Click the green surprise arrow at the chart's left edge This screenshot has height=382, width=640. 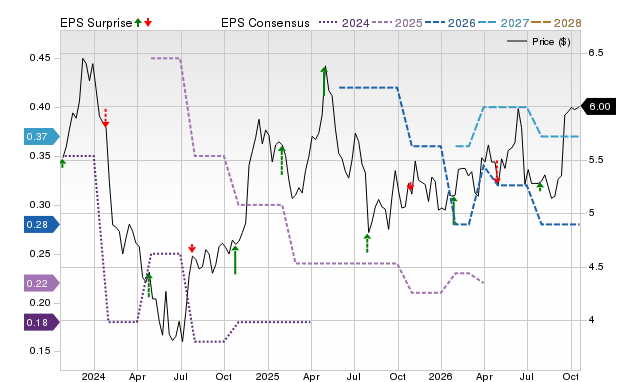(62, 164)
